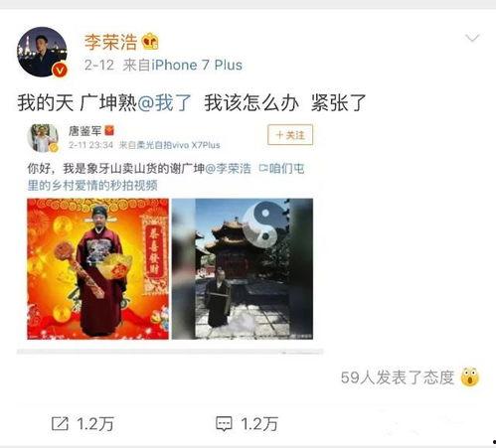Follow 唐鉴军 with the +关注 button

(290, 135)
